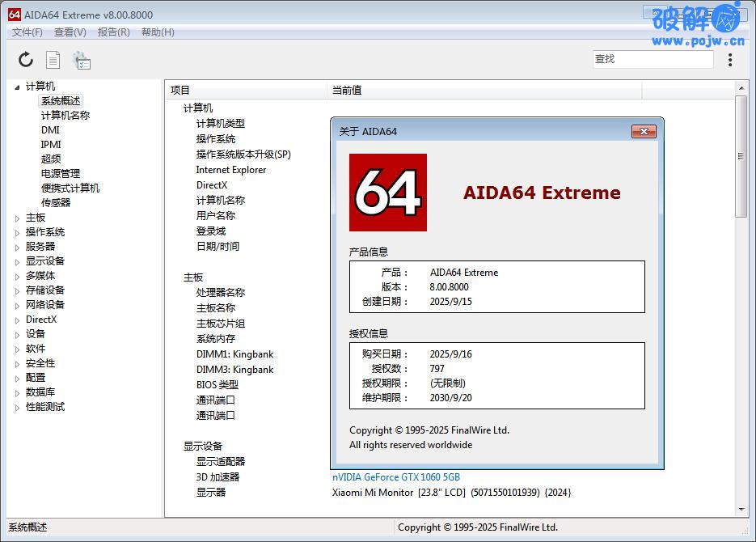The height and width of the screenshot is (542, 756).
Task: Open the Report icon in the toolbar
Action: point(53,59)
